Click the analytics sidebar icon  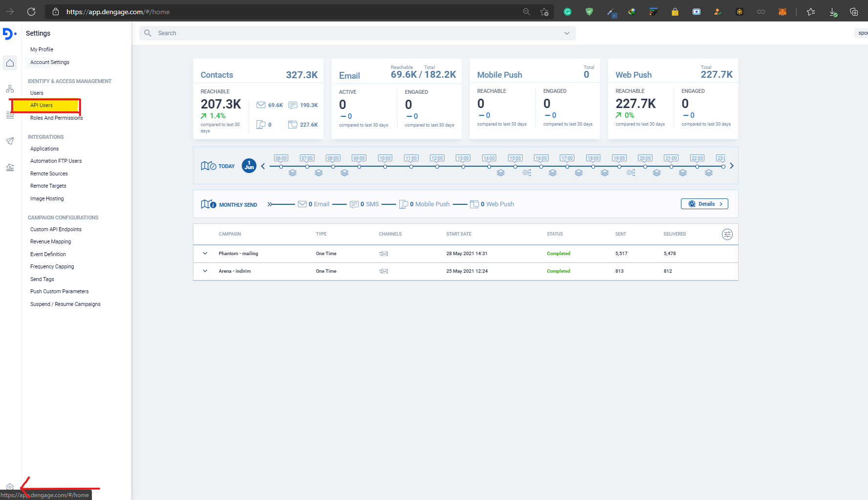click(x=10, y=168)
